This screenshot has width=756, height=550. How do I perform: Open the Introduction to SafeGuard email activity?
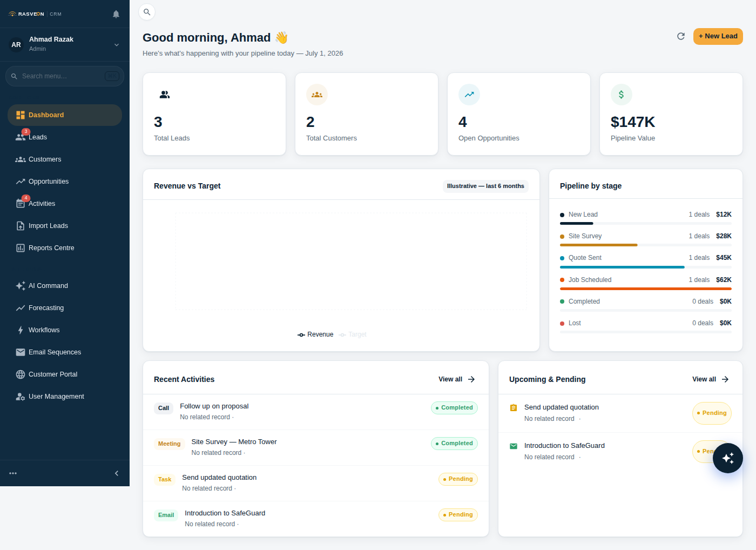point(316,519)
